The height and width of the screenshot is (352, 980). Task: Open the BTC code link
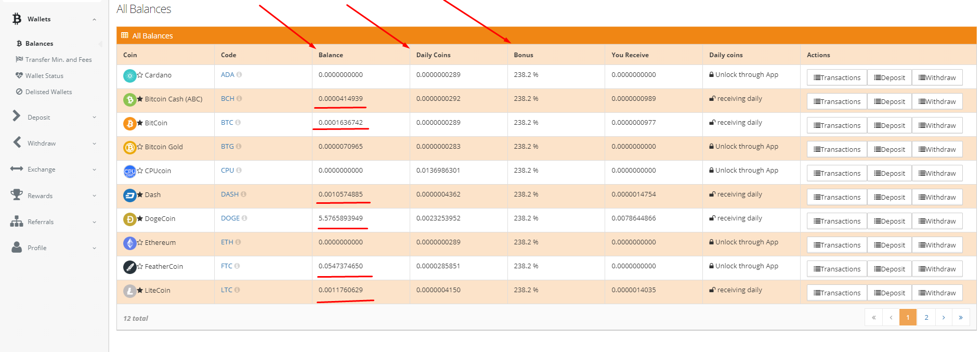click(x=227, y=123)
